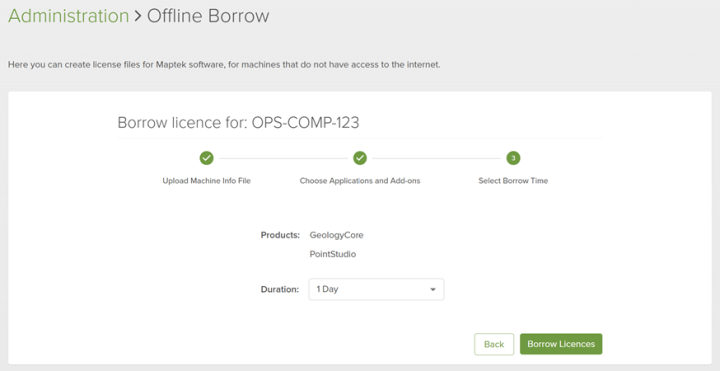Image resolution: width=720 pixels, height=371 pixels.
Task: Click the Maptek license files description text
Action: [224, 65]
